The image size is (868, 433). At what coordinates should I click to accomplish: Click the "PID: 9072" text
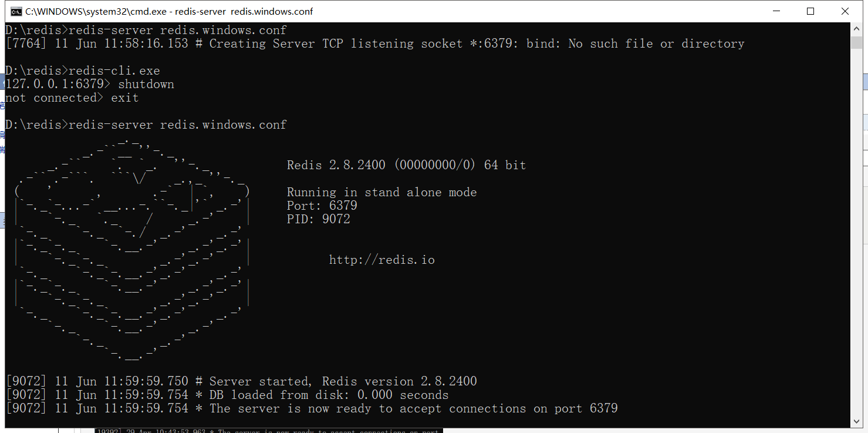coord(318,219)
